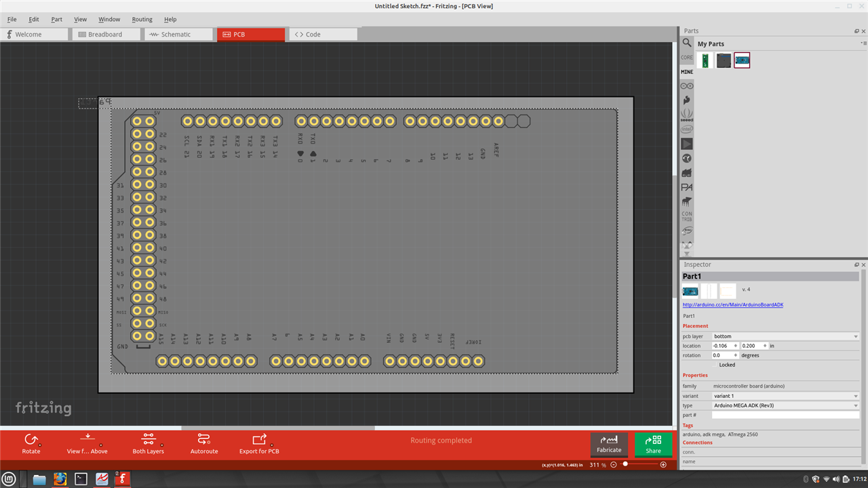Open the Seeed parts bin
Image resolution: width=868 pixels, height=488 pixels.
pyautogui.click(x=687, y=115)
